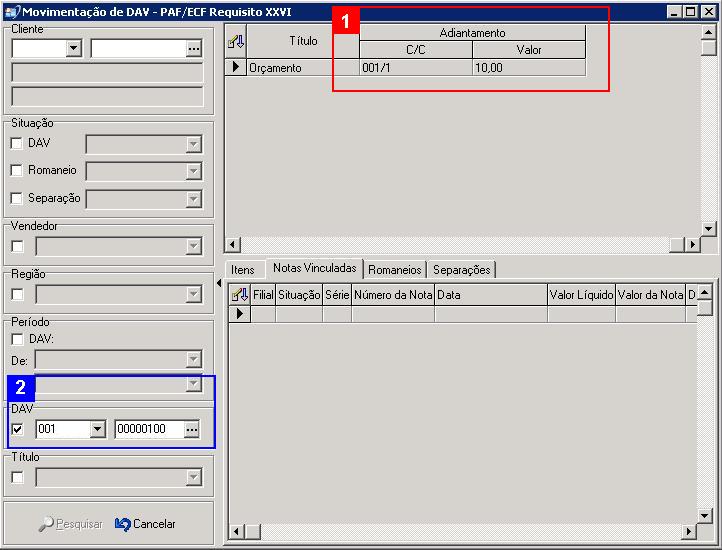
Task: Switch to the Romaneios tab
Action: pos(395,270)
